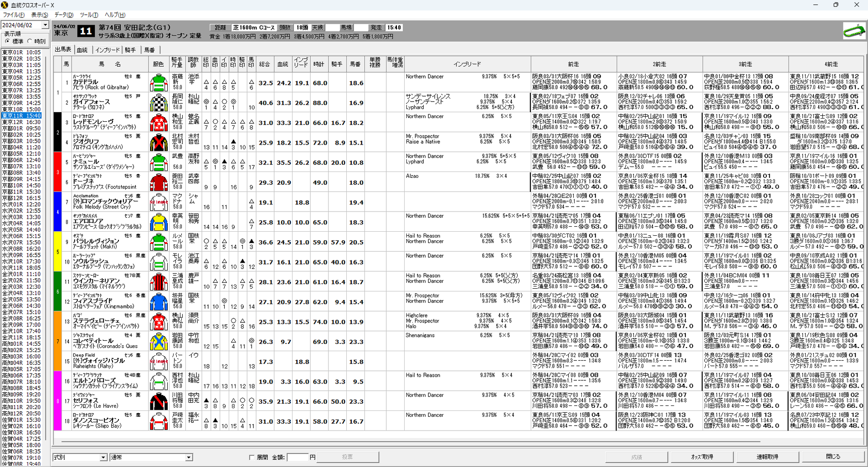Click the checkered silk icon for ガイアフォース
Viewport: 868px width, 467px height.
point(159,103)
